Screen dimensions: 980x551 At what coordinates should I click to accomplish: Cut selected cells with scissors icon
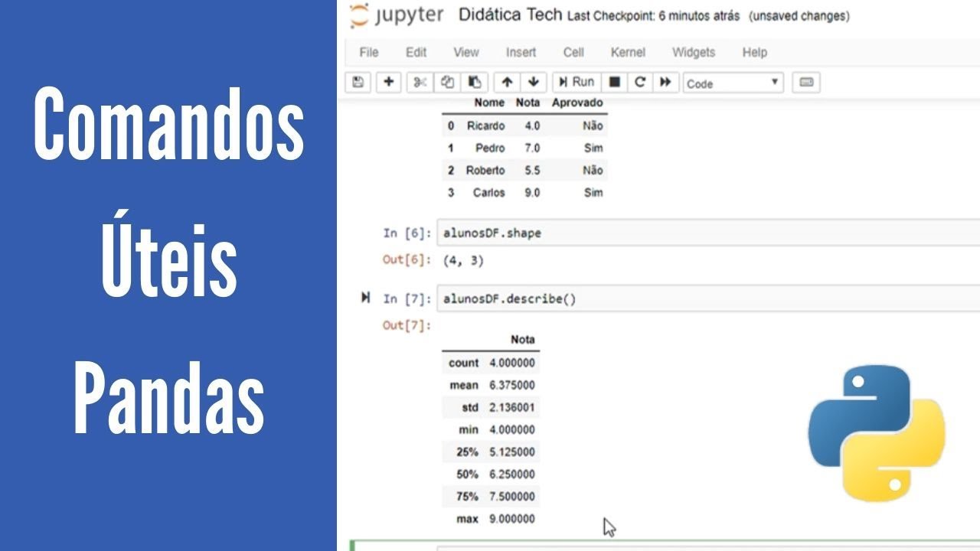pos(420,82)
